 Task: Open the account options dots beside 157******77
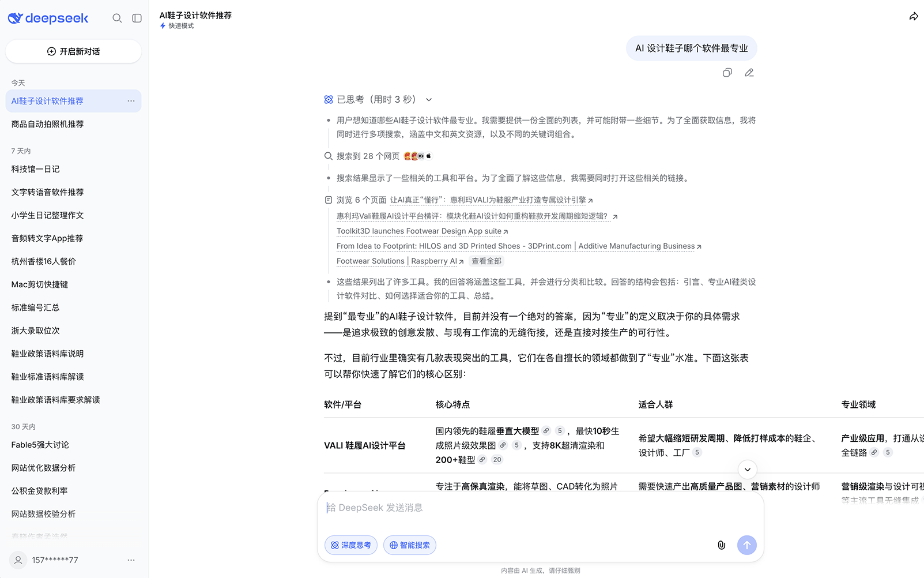(x=131, y=560)
